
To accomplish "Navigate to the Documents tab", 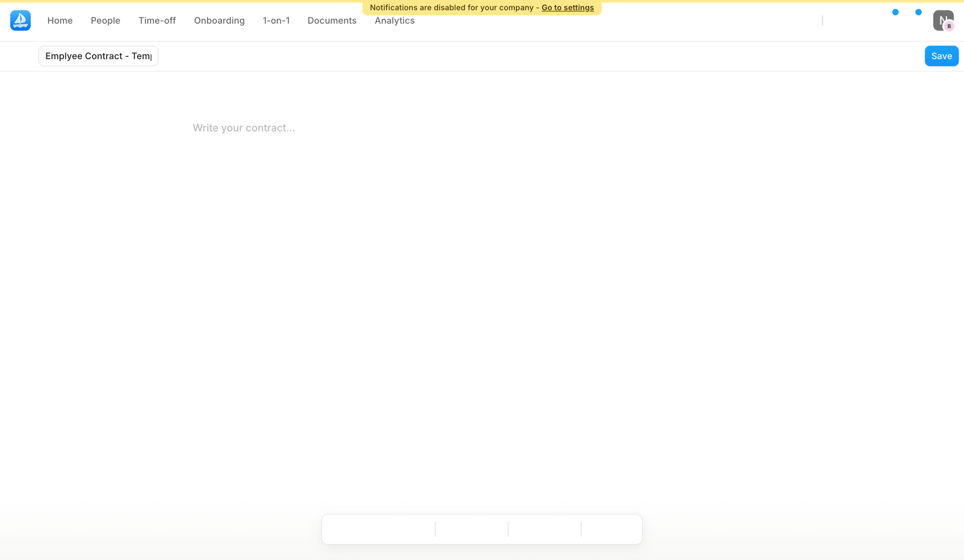I will [332, 20].
